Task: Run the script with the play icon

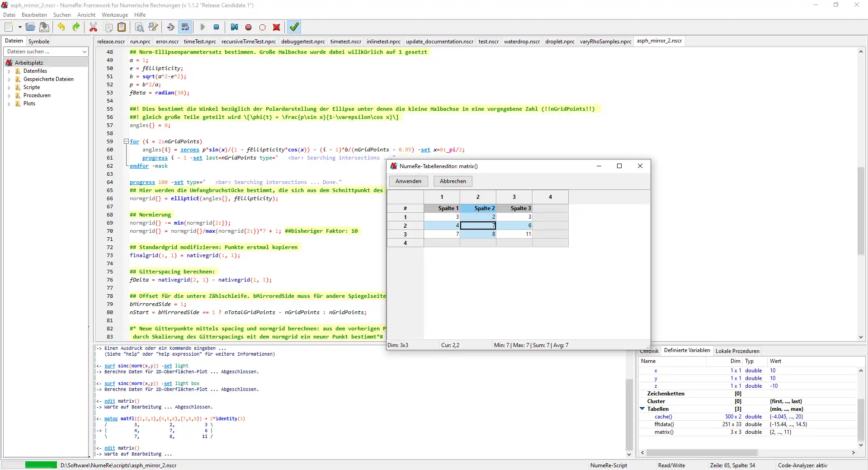Action: point(203,27)
